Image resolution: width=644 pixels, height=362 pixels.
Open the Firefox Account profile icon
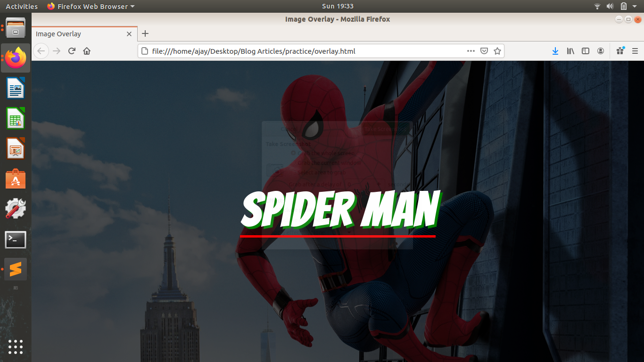pos(600,51)
